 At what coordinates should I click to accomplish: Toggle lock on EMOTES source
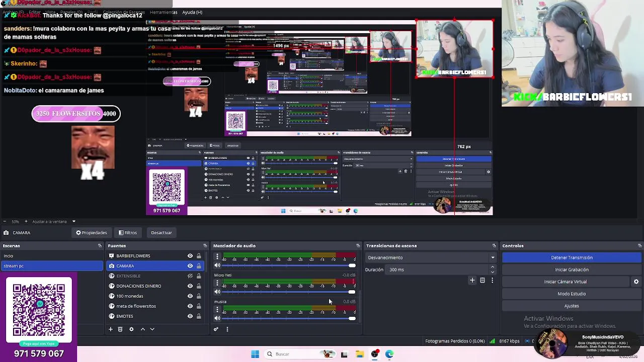[x=199, y=316]
